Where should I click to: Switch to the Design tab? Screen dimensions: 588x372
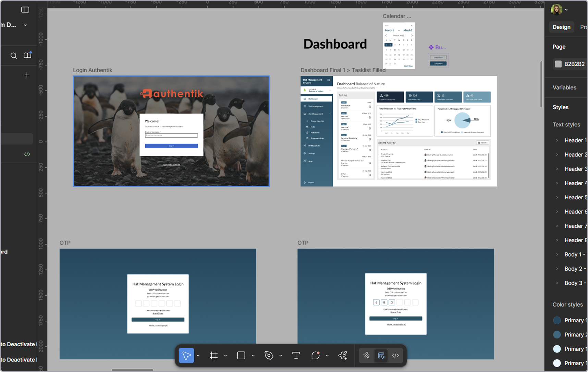(561, 27)
